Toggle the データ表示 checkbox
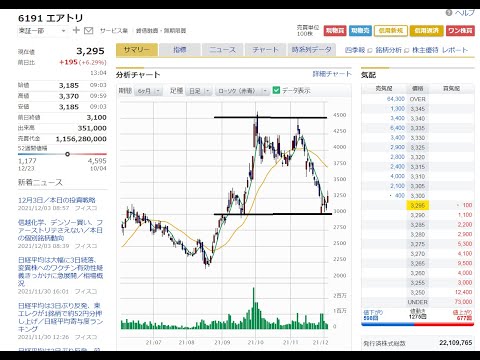This screenshot has height=360, width=480. point(276,90)
